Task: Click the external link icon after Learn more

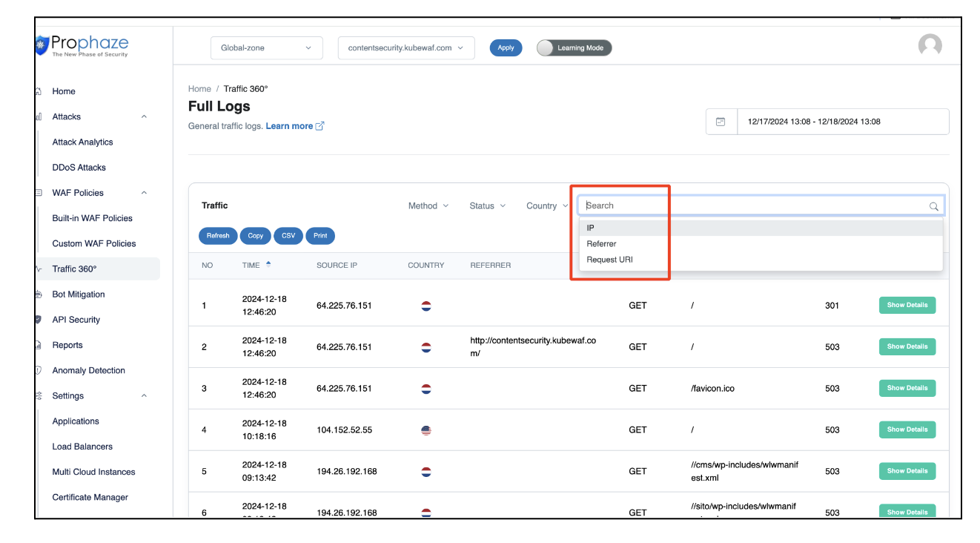Action: point(320,126)
